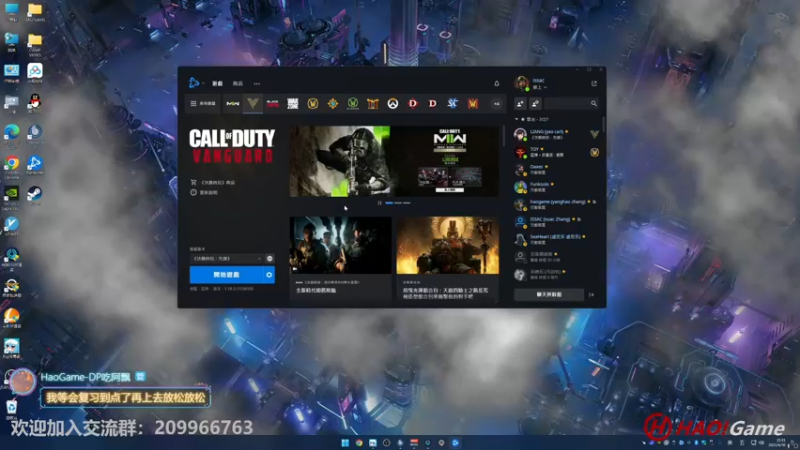Click the globe region icon
800x450 pixels.
[270, 259]
